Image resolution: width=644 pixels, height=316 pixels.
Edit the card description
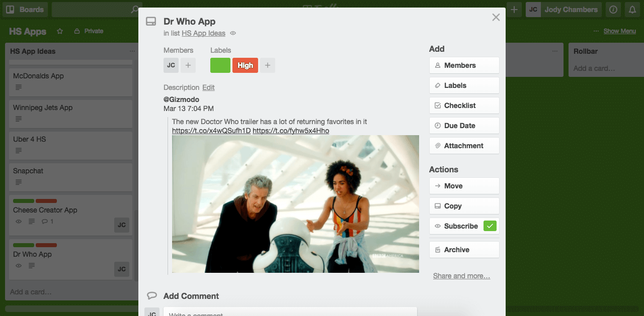click(208, 87)
